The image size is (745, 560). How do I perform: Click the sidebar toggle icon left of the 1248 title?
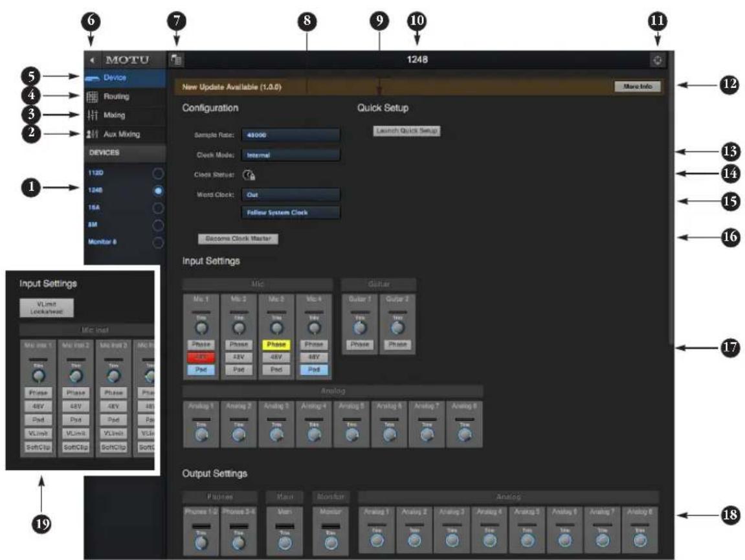tap(176, 60)
